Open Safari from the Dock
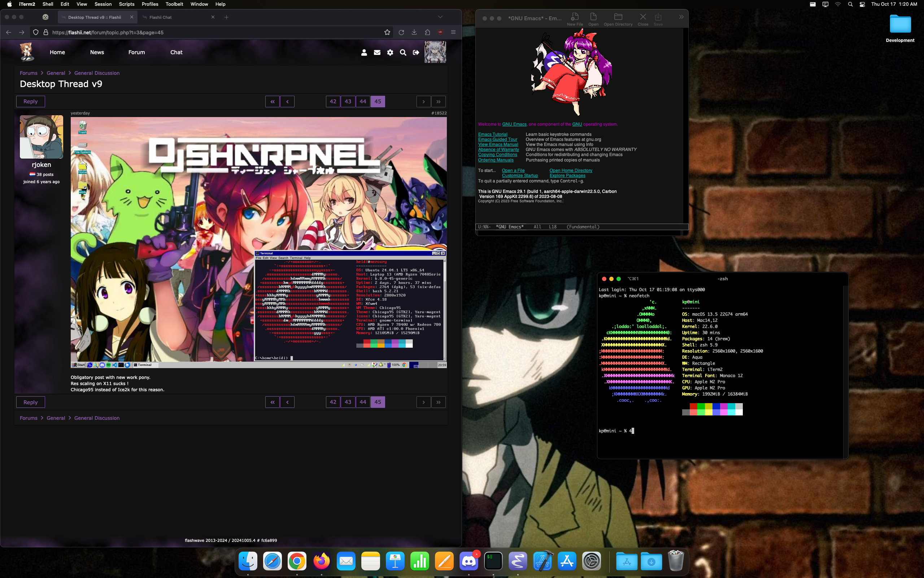 click(272, 561)
